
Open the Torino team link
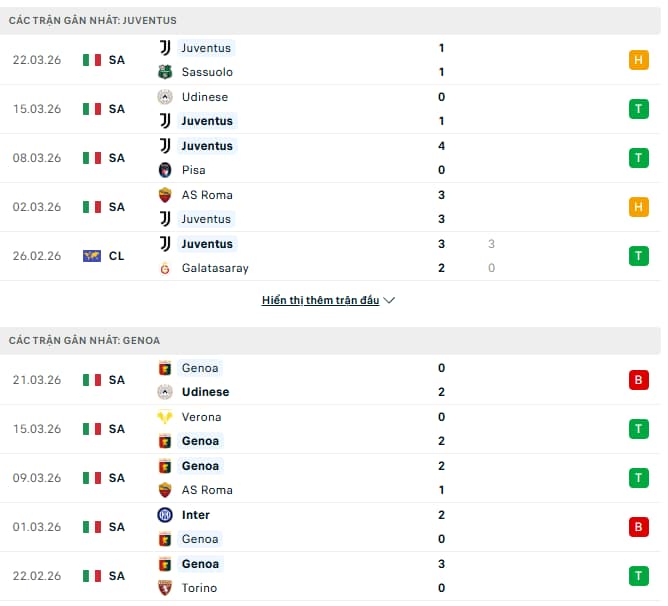pyautogui.click(x=200, y=588)
